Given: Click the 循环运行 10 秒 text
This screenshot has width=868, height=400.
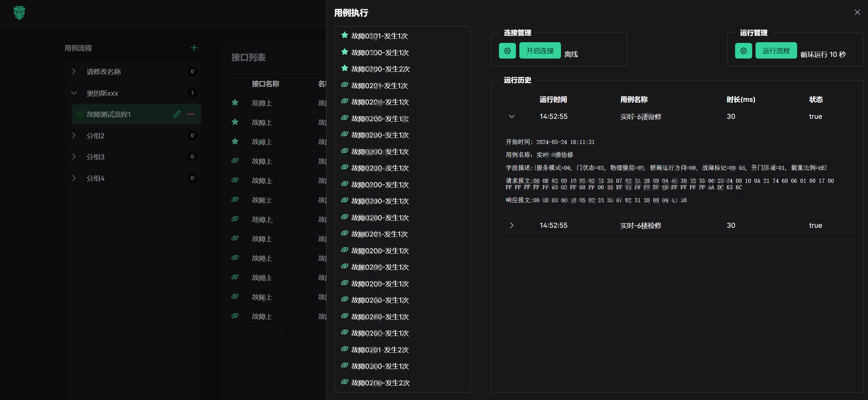Looking at the screenshot, I should coord(823,54).
